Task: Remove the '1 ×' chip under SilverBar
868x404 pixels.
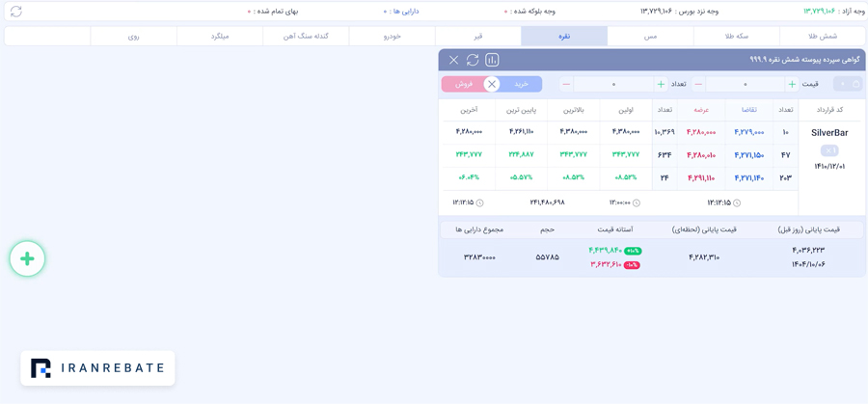Action: [829, 150]
